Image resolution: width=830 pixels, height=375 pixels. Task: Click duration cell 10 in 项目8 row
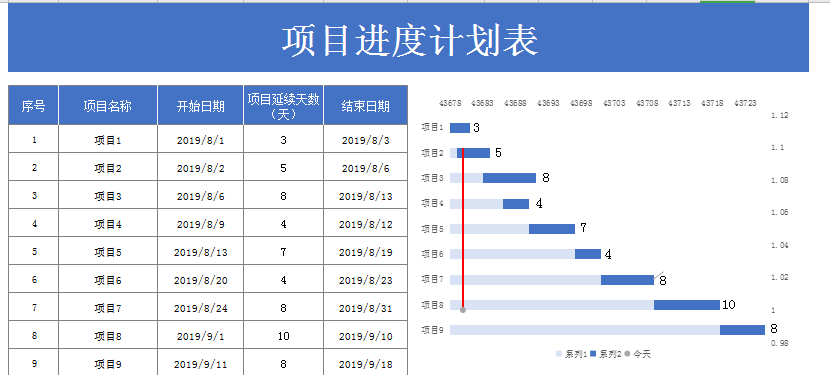coord(284,336)
